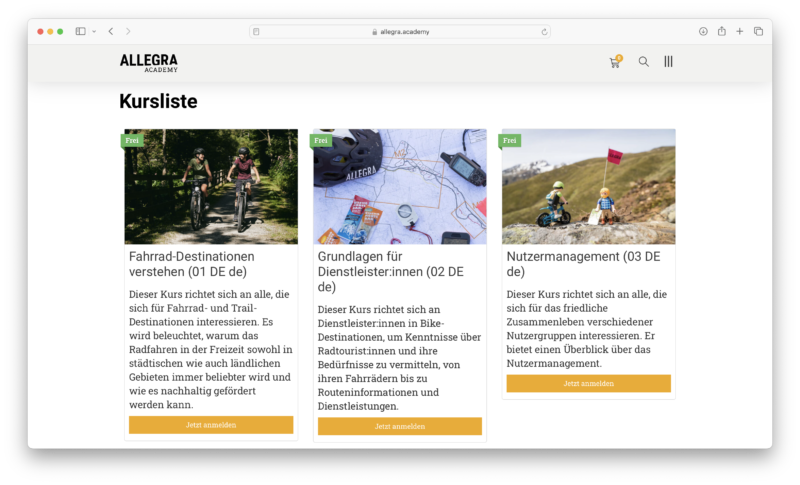Open the three-bar site menu icon
Image resolution: width=800 pixels, height=485 pixels.
click(x=668, y=62)
